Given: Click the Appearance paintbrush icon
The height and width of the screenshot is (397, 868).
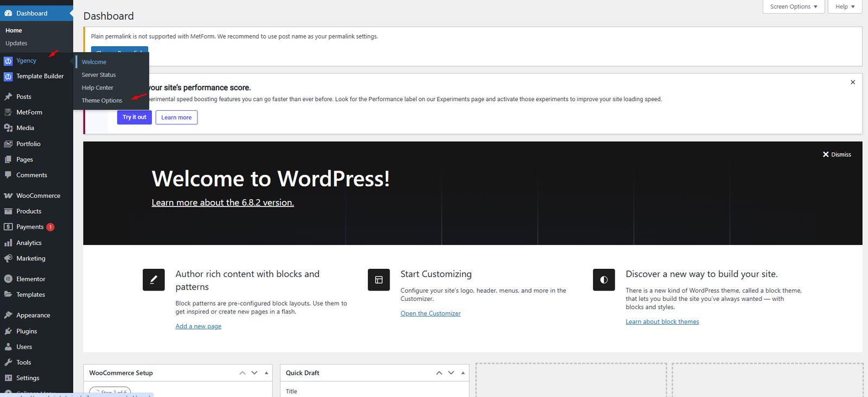Looking at the screenshot, I should (x=8, y=316).
